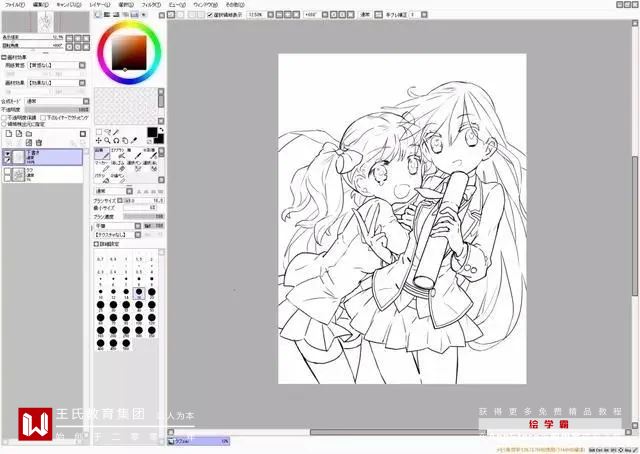Show the color wheel panel icon

click(x=98, y=15)
